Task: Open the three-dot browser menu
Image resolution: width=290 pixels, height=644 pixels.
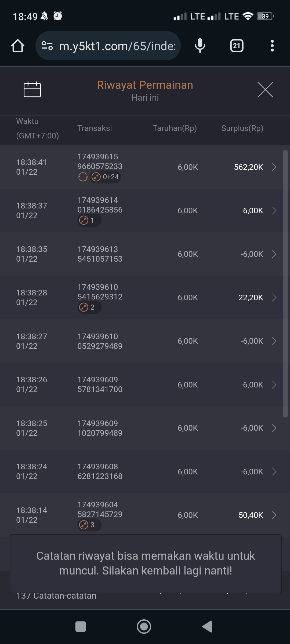Action: tap(272, 46)
